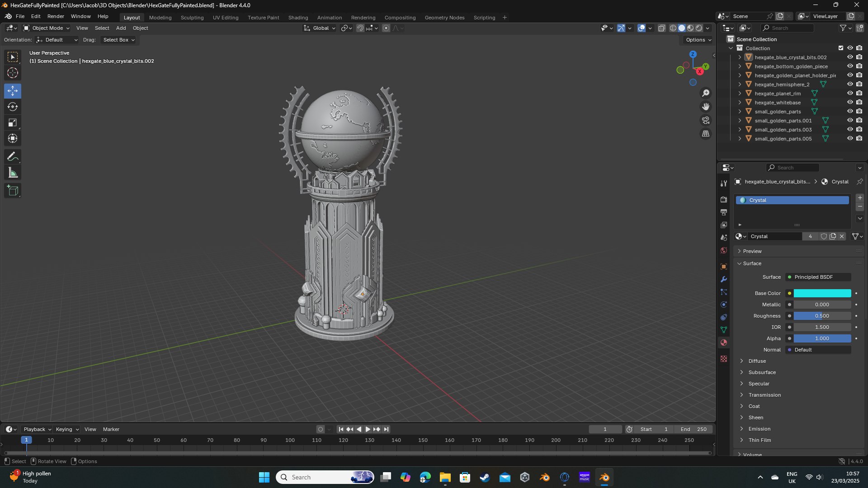Screen dimensions: 868x488
Task: Open the Add menu in viewport header
Action: click(x=121, y=28)
